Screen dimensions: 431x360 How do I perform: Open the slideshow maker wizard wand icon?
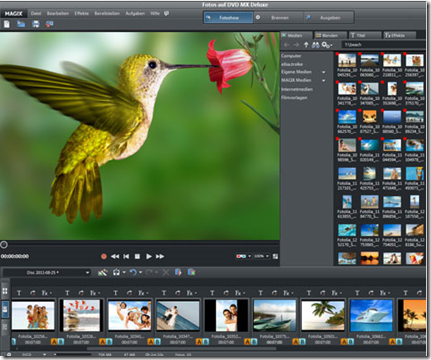pos(103,272)
